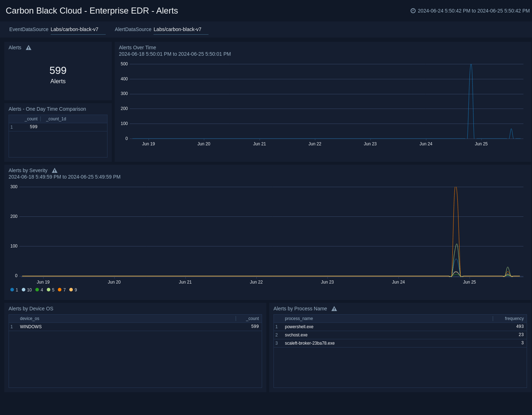Viewport: 532px width, 415px height.
Task: Click the yellow severity 9 legend dot
Action: click(x=71, y=290)
